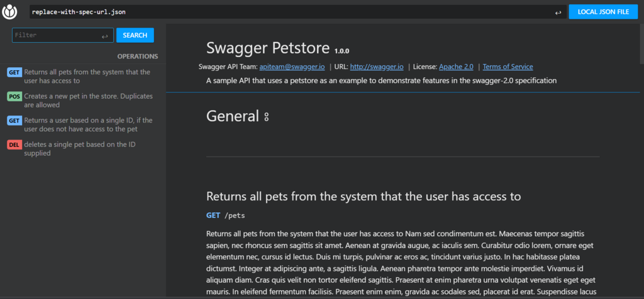This screenshot has height=299, width=644.
Task: Click the 'General' section heading
Action: pyautogui.click(x=233, y=116)
